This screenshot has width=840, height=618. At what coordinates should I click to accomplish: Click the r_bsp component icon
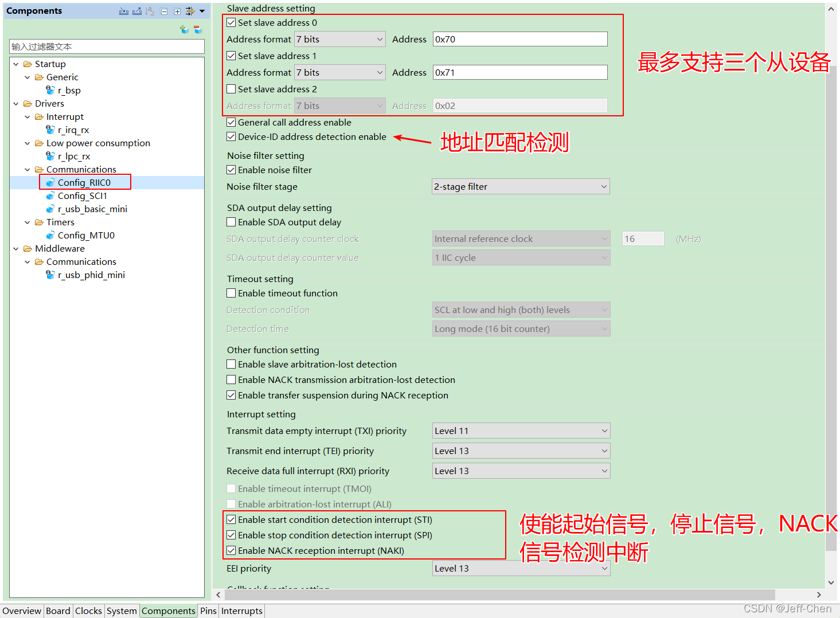(50, 90)
